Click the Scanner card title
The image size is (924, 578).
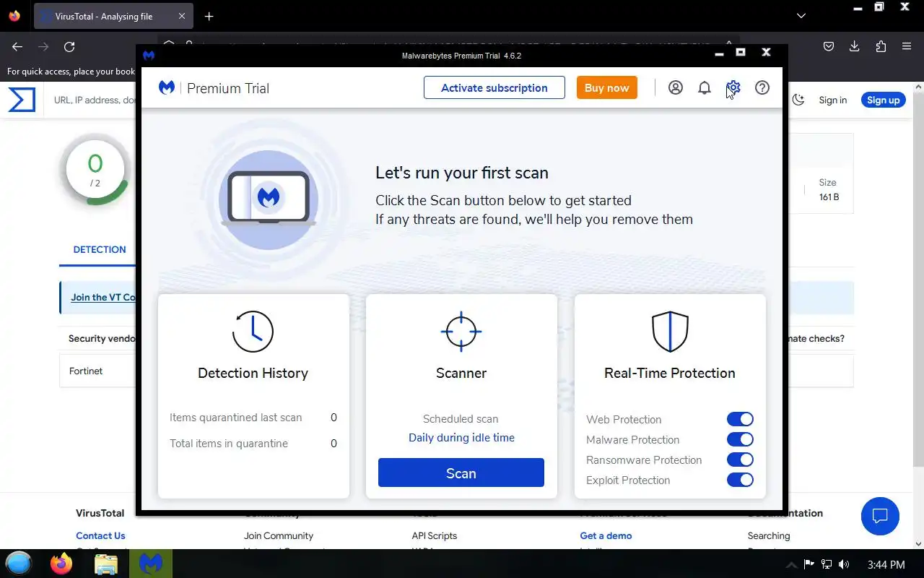461,373
